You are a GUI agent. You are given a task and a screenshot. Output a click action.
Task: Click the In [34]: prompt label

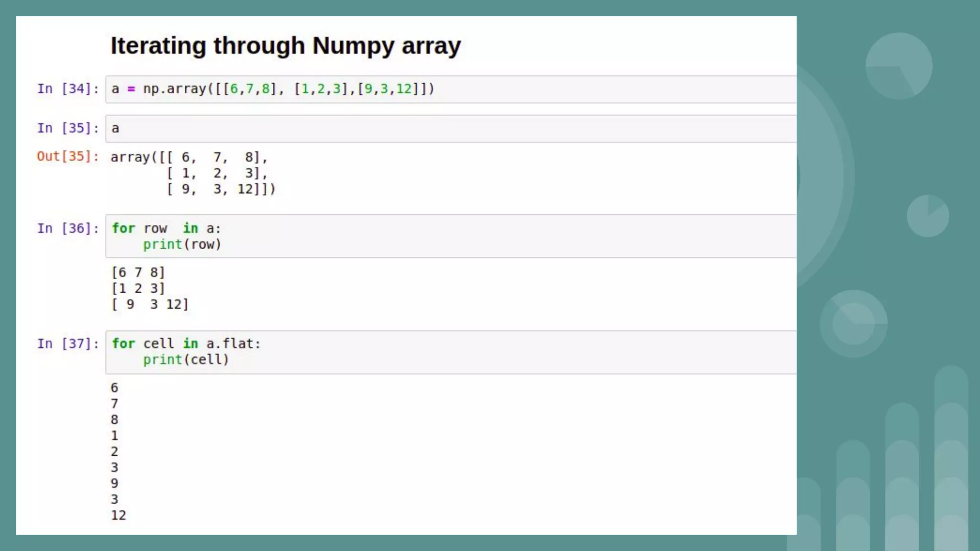point(68,89)
